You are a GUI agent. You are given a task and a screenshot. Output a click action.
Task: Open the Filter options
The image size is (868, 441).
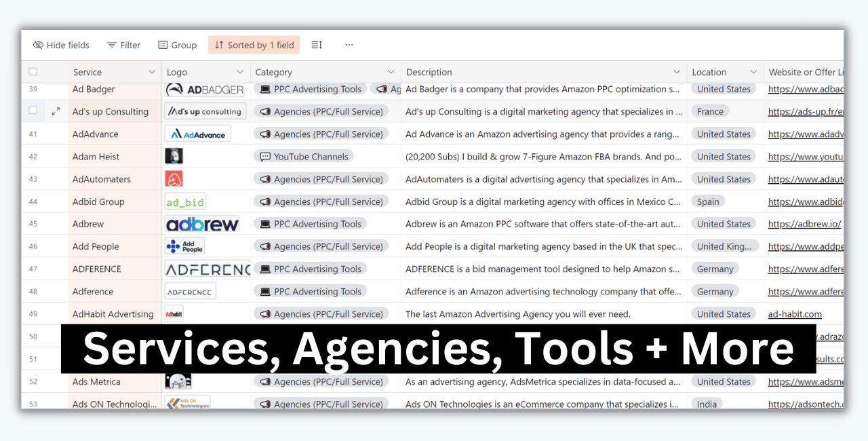coord(123,45)
